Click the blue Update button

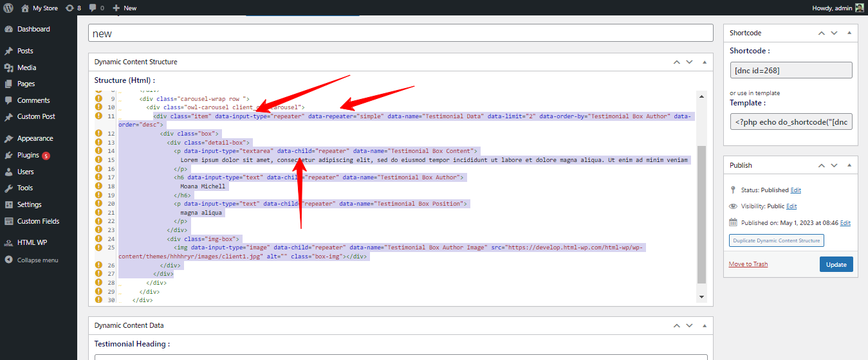click(836, 264)
